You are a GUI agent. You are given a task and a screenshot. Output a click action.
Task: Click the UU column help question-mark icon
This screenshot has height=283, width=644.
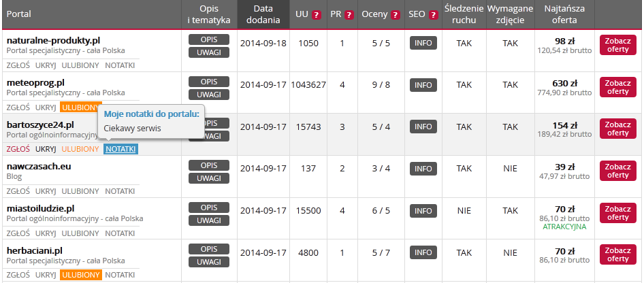(x=317, y=15)
